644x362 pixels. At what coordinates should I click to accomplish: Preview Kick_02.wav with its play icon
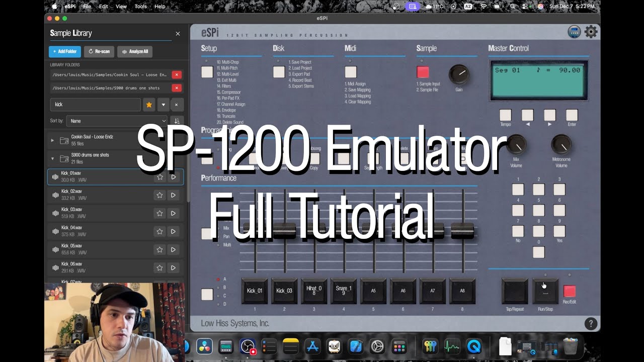173,195
